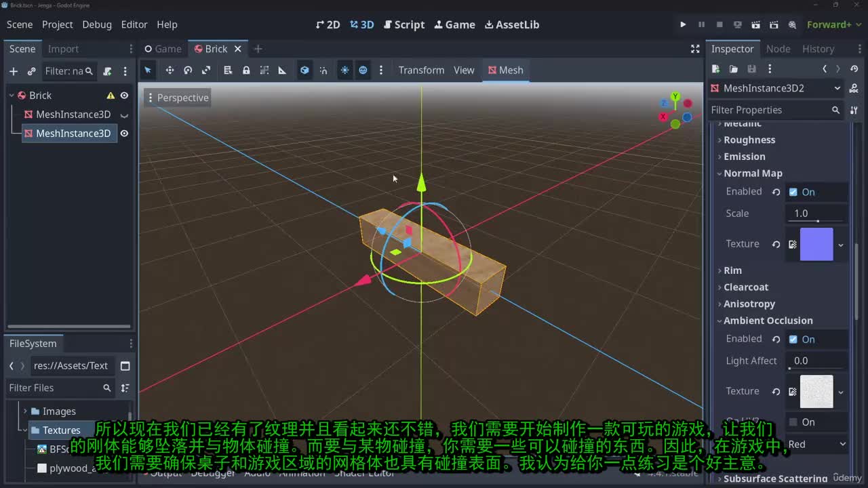Show the hidden first MeshInstance3D node

[124, 115]
